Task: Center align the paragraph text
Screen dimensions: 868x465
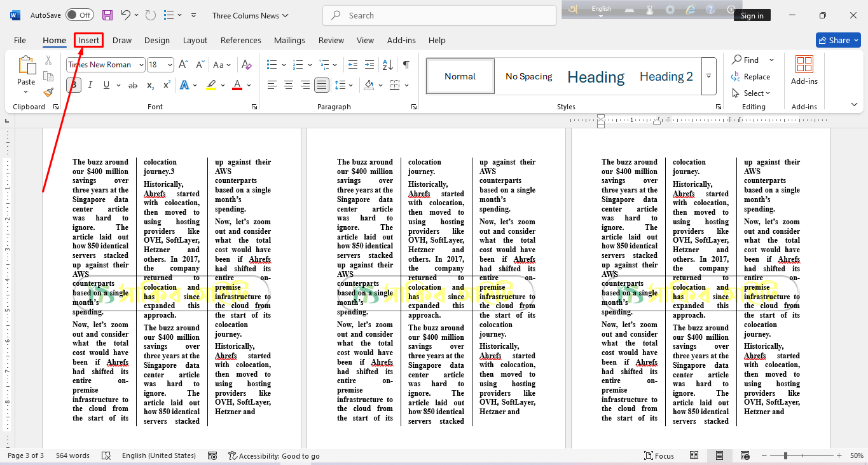Action: pyautogui.click(x=289, y=85)
